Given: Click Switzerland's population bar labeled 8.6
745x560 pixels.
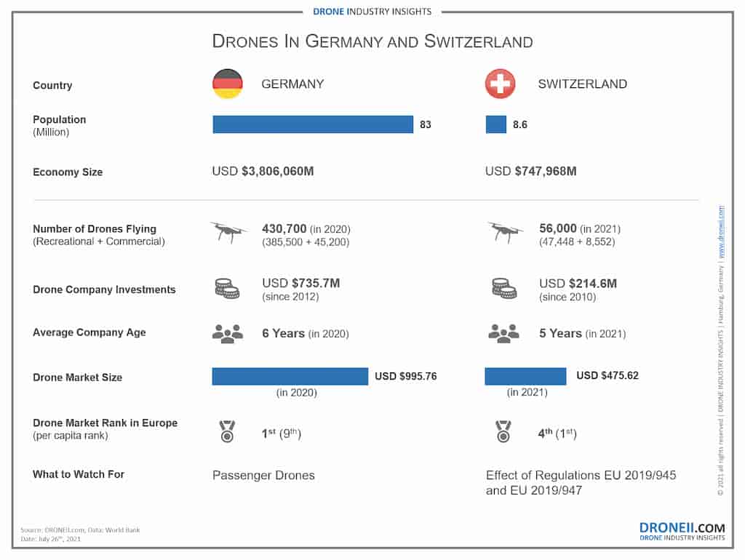Looking at the screenshot, I should click(x=496, y=124).
